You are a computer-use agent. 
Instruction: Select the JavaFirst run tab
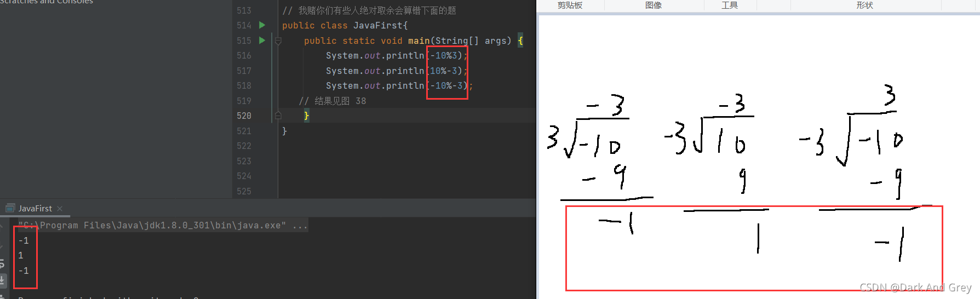coord(35,208)
